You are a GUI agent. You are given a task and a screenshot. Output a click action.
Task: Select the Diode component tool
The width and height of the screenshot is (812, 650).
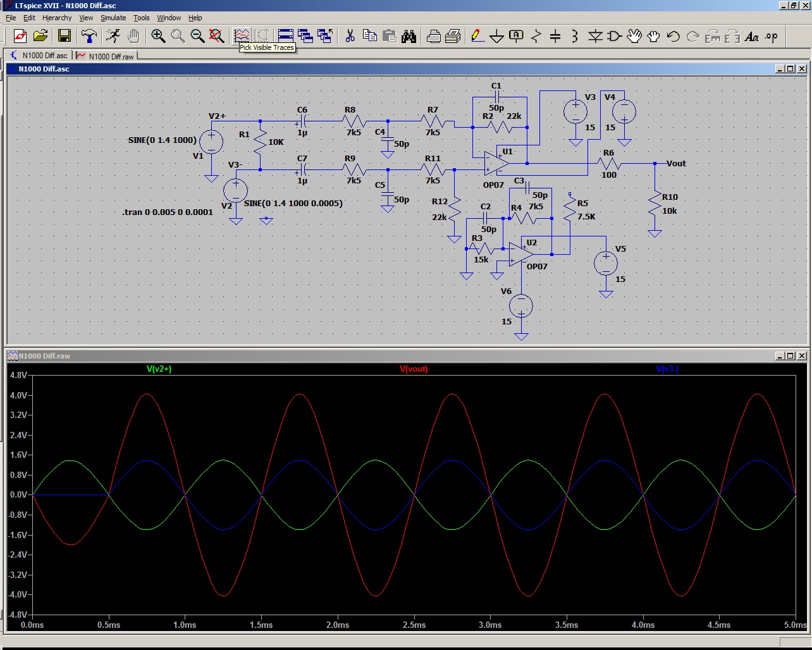tap(594, 36)
